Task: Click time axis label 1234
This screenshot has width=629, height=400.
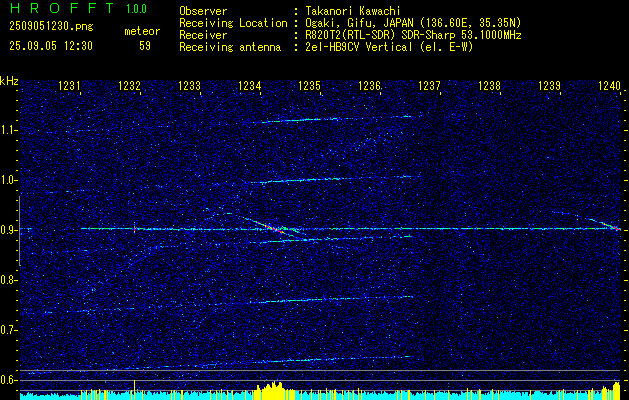Action: [x=250, y=85]
